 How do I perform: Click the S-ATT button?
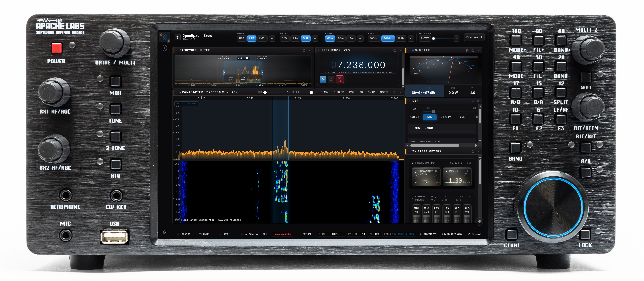(424, 38)
